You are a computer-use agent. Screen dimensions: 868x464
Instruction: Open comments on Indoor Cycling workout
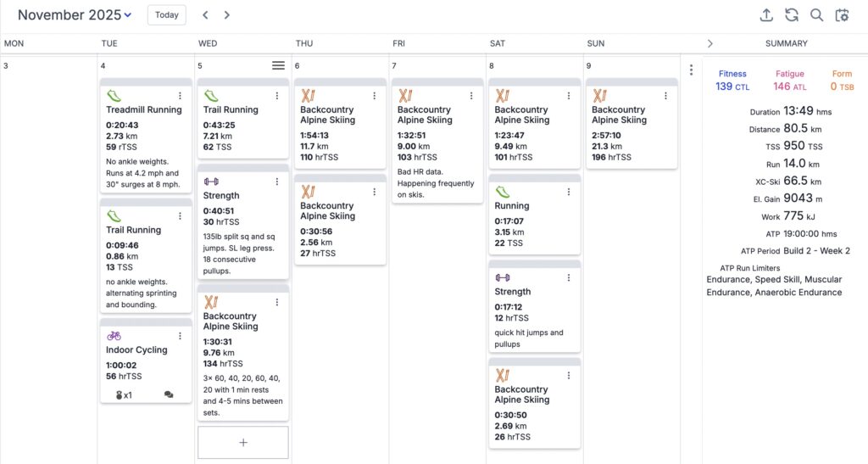[169, 395]
